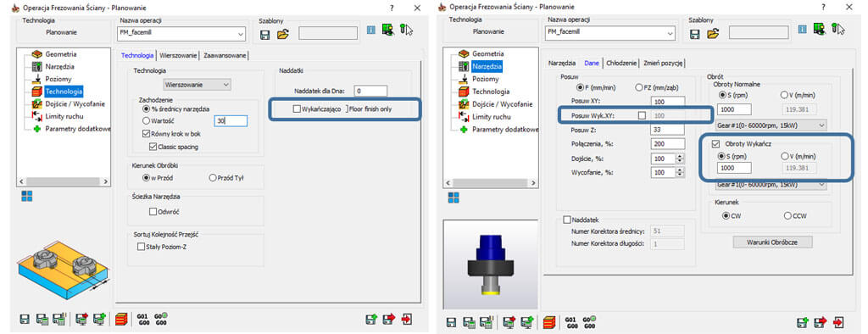Switch to the Wierszowanie tab

(178, 55)
